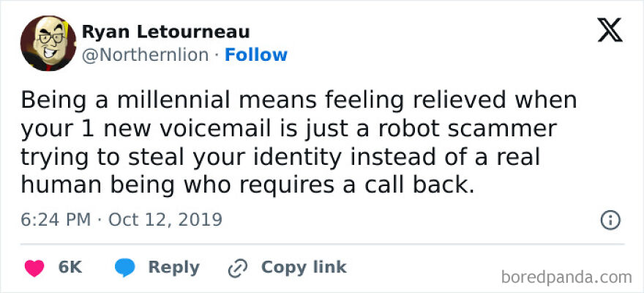Click the 6:24 PM time
The height and width of the screenshot is (293, 644).
(x=53, y=220)
